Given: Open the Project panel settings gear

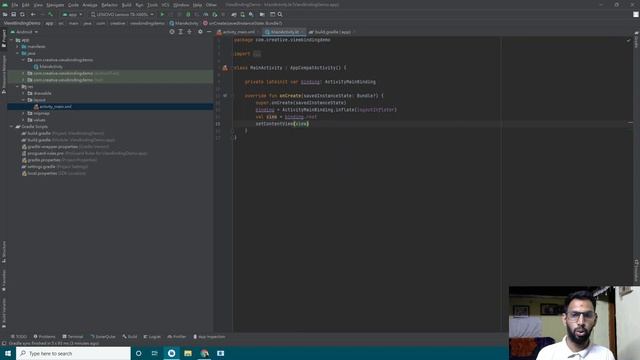Looking at the screenshot, I should (200, 32).
